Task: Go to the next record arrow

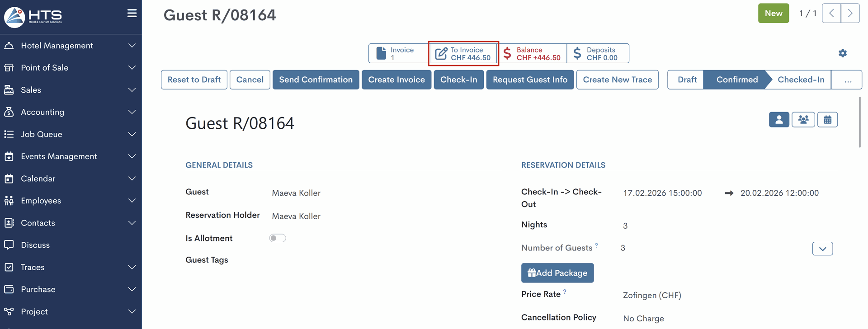Action: 850,14
